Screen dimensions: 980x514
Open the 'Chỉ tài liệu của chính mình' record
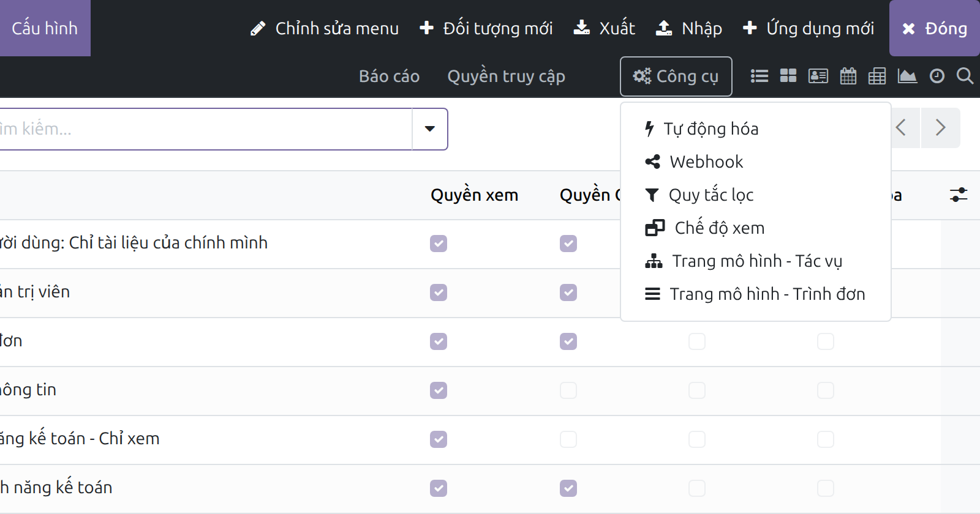coord(134,243)
